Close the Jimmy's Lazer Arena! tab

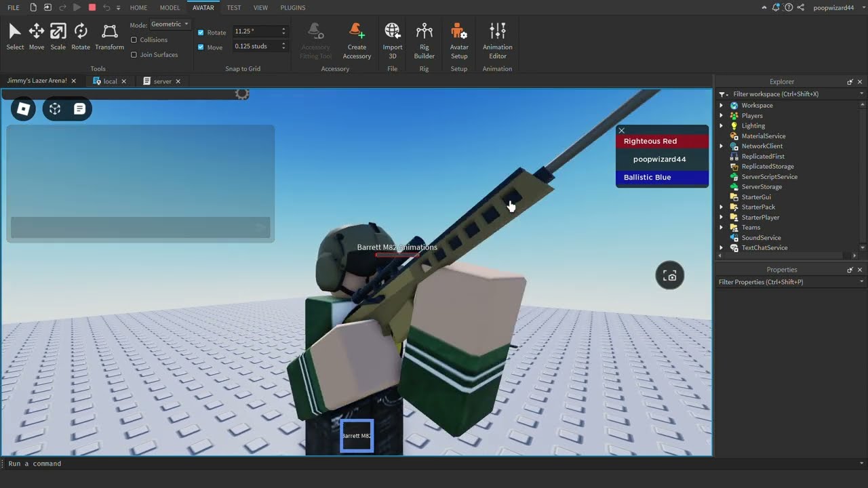pos(73,81)
